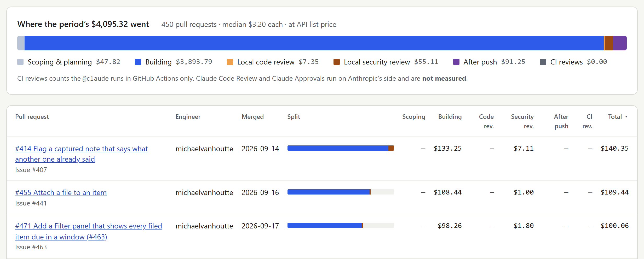Click the Building column header
This screenshot has height=259, width=644.
pyautogui.click(x=450, y=117)
